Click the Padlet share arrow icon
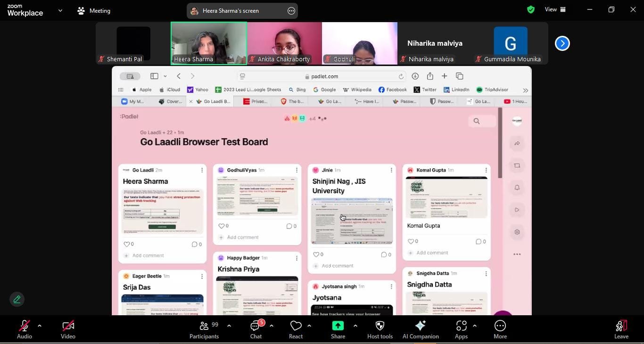Screen dimensions: 644x344 click(517, 143)
